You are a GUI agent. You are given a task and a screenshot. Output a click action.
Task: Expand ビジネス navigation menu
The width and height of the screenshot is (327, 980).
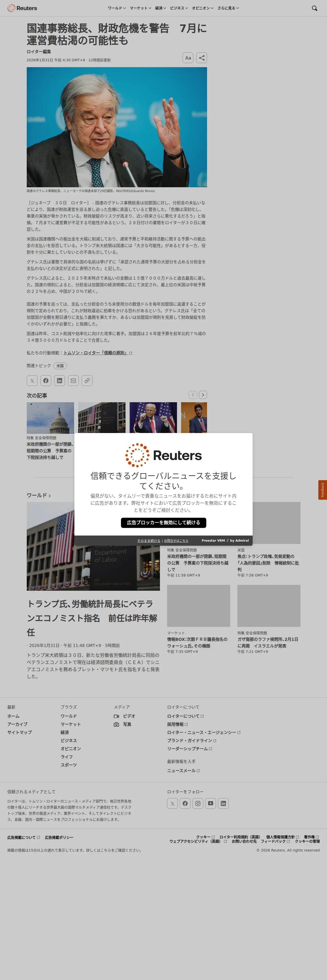(x=179, y=8)
